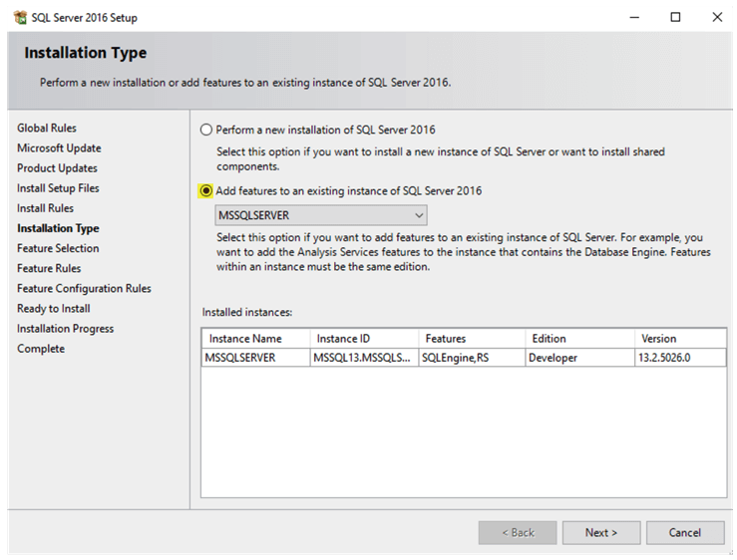Click the Cancel button

[685, 532]
